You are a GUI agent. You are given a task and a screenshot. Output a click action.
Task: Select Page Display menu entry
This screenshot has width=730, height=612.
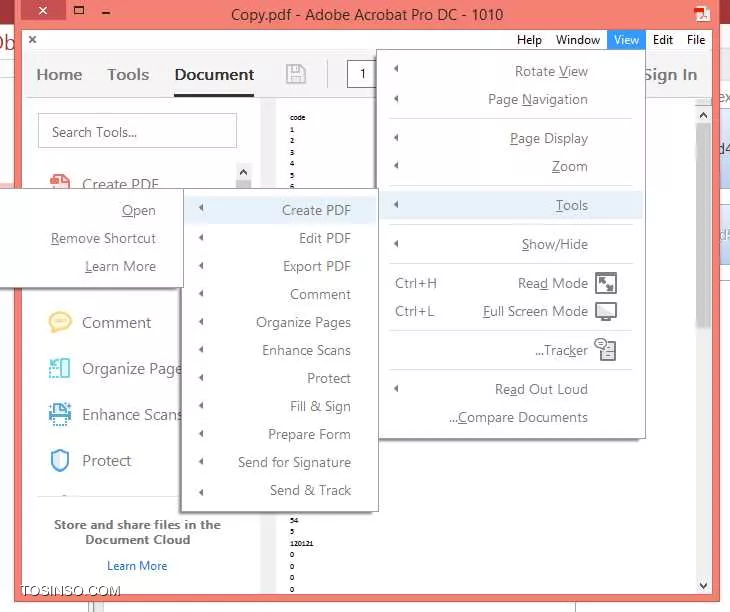pos(511,138)
